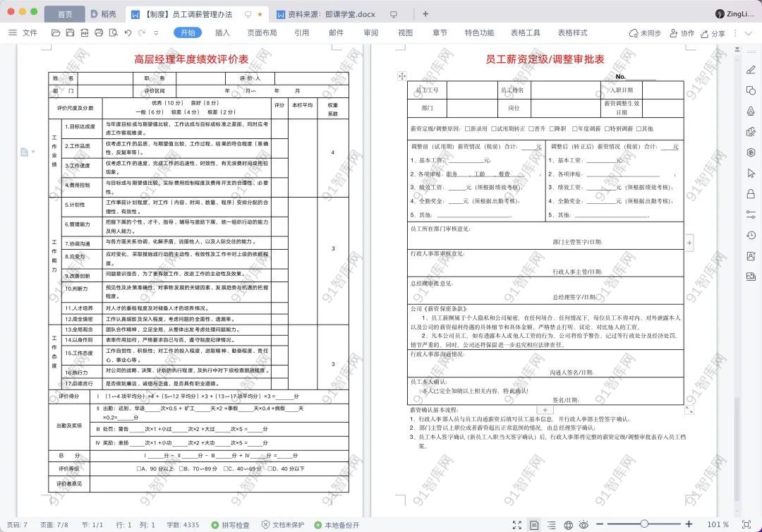Open the 文件 hamburger menu
762x532 pixels.
point(23,32)
